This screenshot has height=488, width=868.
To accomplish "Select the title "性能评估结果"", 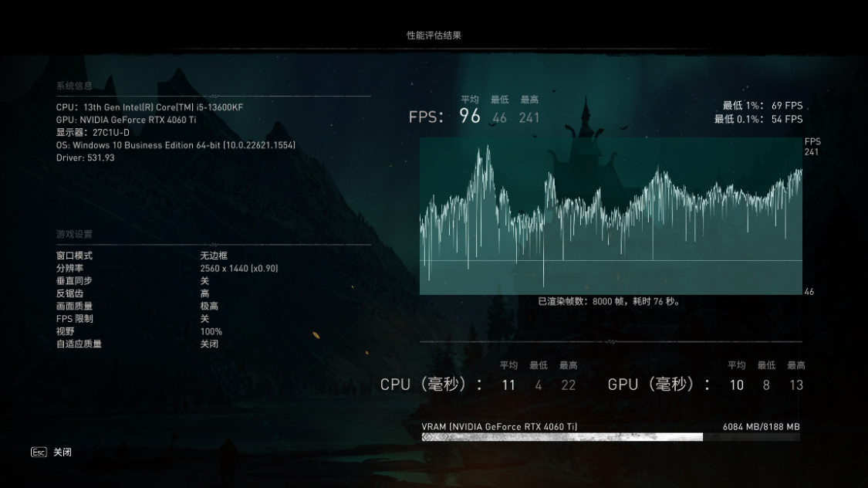I will [x=434, y=35].
